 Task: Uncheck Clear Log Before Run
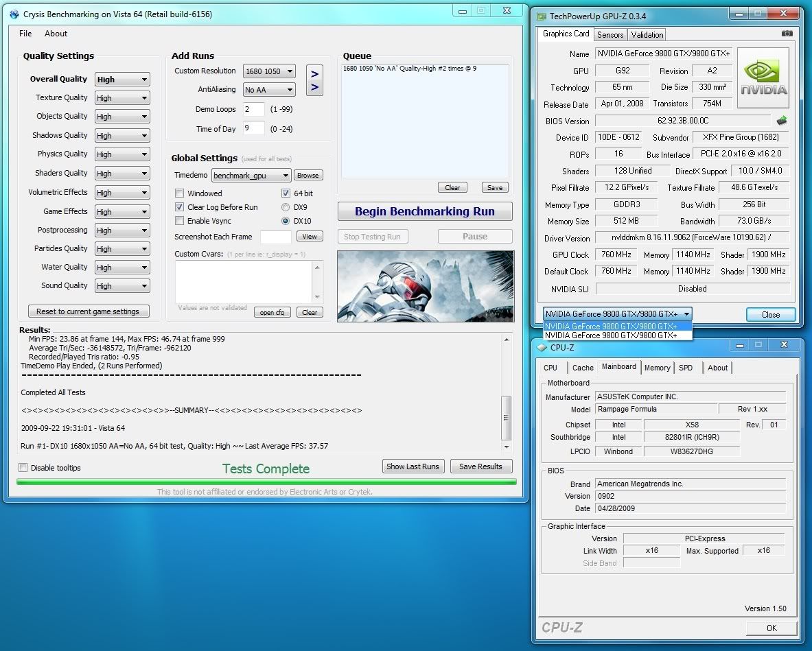pyautogui.click(x=180, y=207)
